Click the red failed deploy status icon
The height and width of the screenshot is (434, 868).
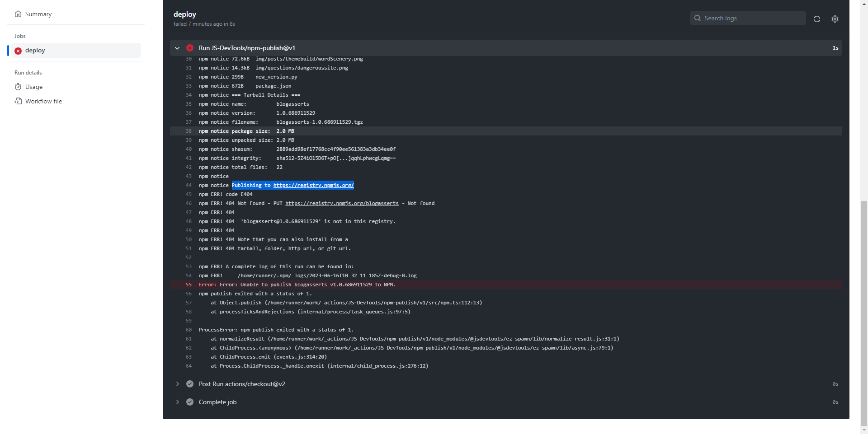coord(18,51)
